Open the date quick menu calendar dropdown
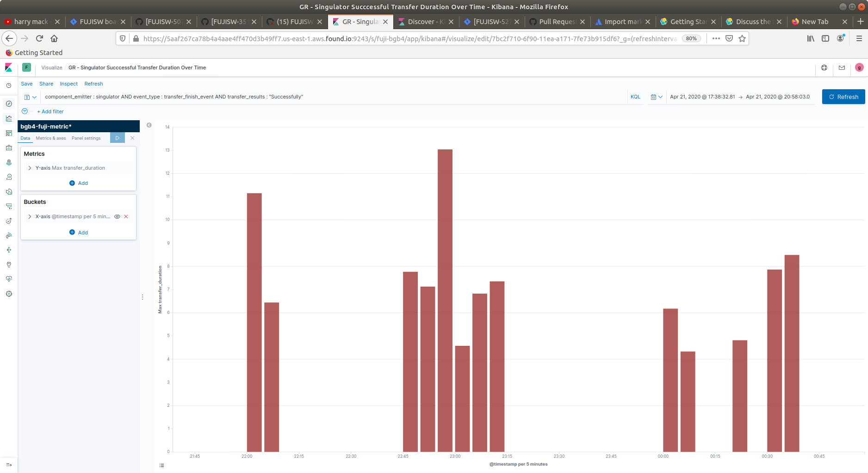Screen dimensions: 868x473 coord(657,97)
